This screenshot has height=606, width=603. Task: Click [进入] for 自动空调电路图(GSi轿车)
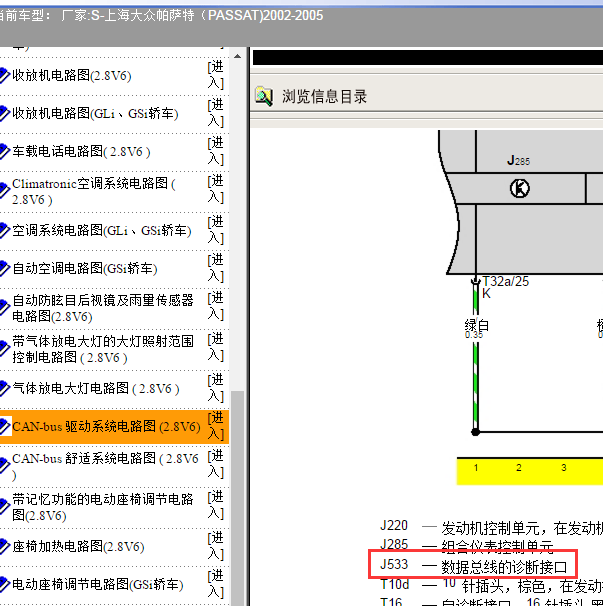pyautogui.click(x=216, y=267)
